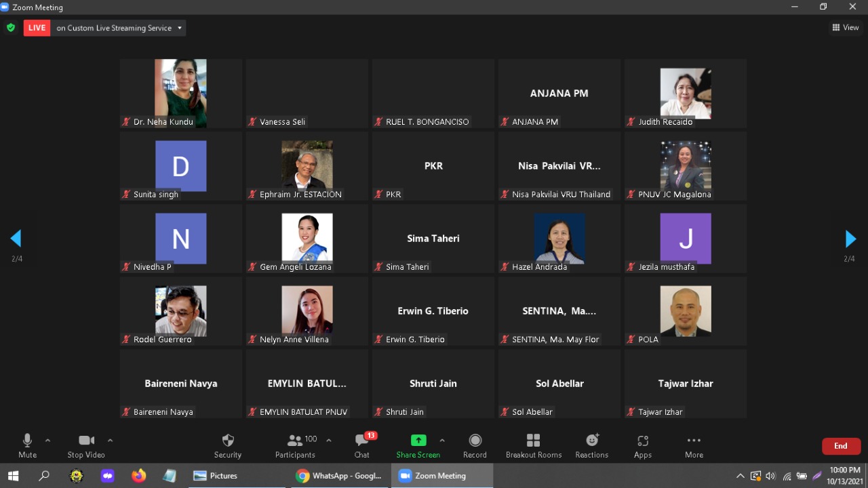The width and height of the screenshot is (868, 488).
Task: Select Nelyn Anne Villena photo tile
Action: click(307, 310)
